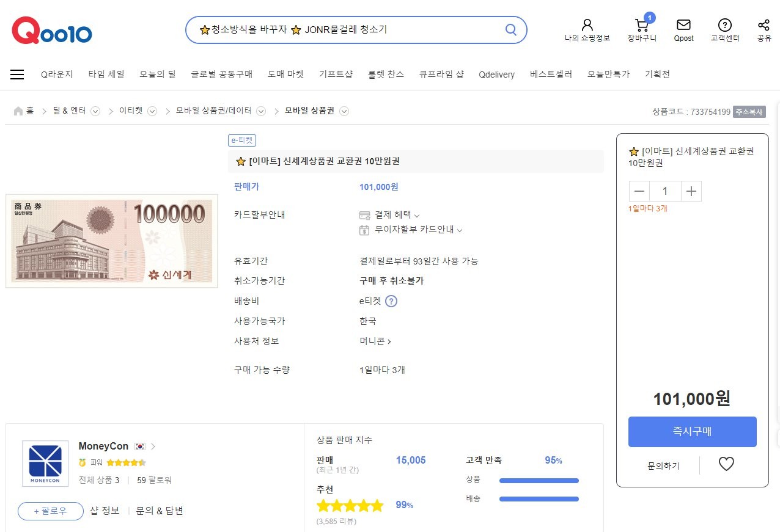Click the + 팔로우 follow button

click(51, 511)
